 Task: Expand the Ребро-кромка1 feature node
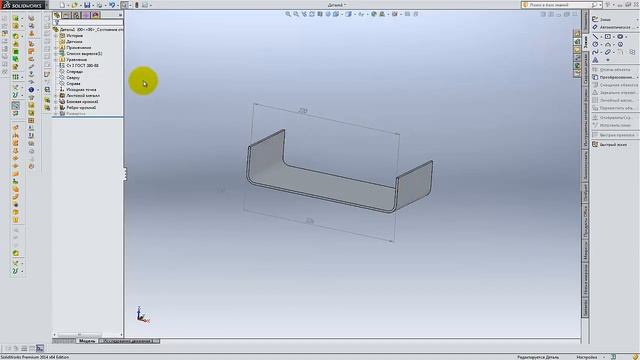(56, 108)
